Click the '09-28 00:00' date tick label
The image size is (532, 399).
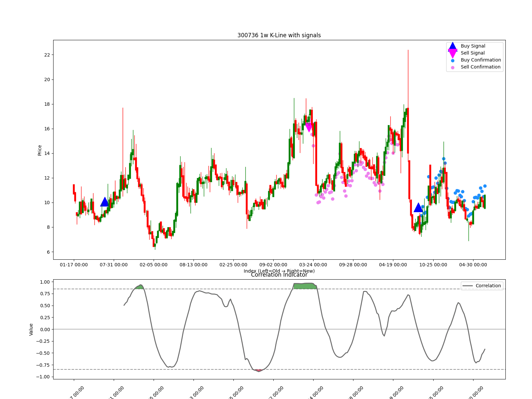tap(353, 265)
